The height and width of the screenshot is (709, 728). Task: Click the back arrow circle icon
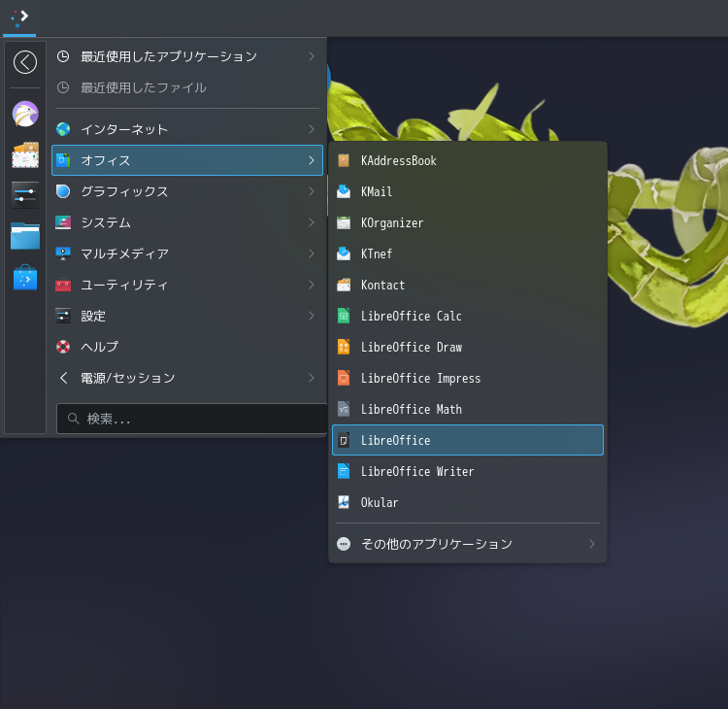(25, 62)
